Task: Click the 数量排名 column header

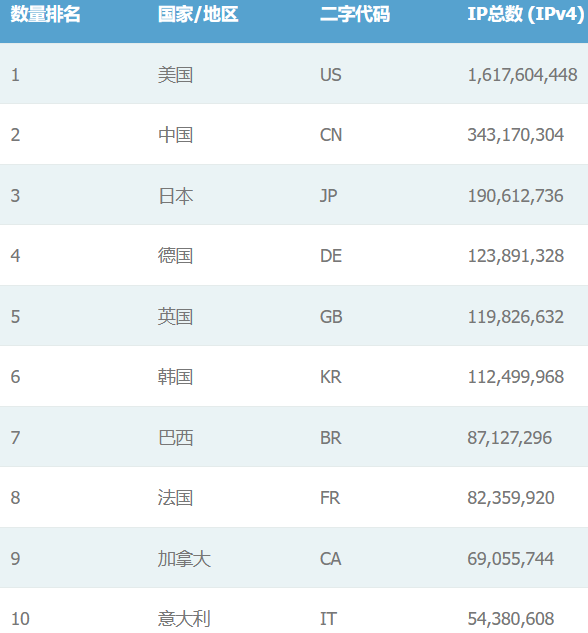Action: 45,15
